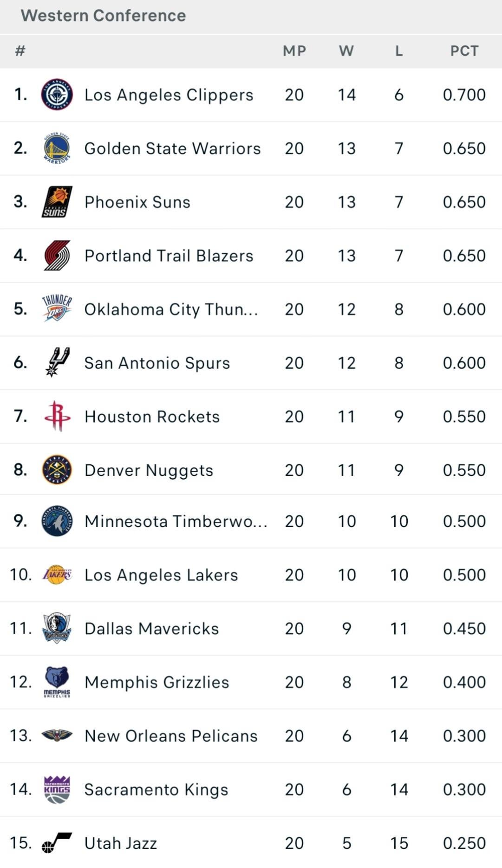Tap the Portland Trail Blazers logo
The width and height of the screenshot is (502, 868).
pos(57,256)
